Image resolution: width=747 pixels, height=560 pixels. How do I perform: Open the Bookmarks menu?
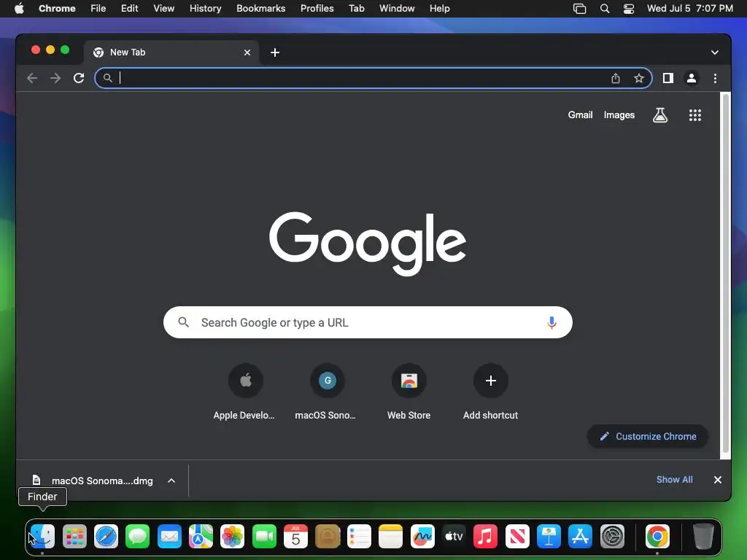pos(260,8)
